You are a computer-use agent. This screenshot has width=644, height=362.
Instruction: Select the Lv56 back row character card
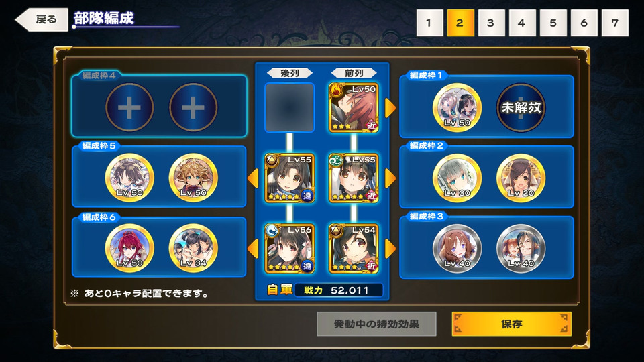pos(290,248)
